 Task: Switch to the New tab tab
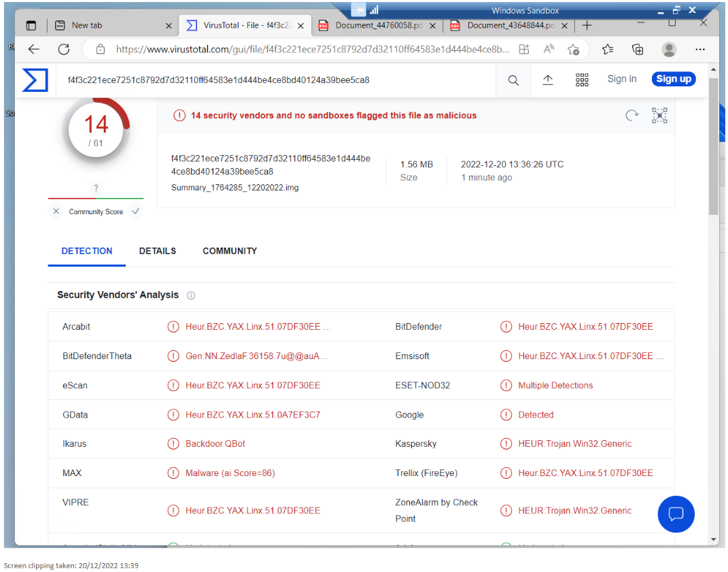[114, 26]
